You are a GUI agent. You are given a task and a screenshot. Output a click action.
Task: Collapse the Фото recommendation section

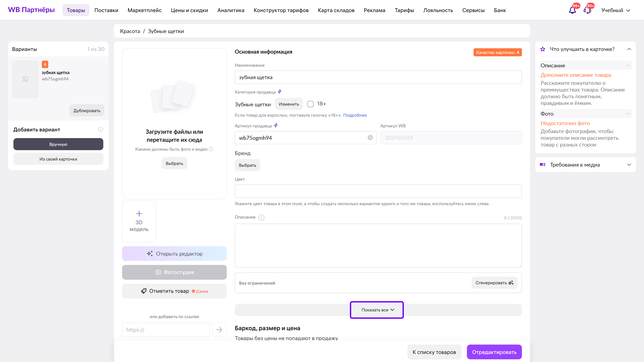pyautogui.click(x=628, y=114)
